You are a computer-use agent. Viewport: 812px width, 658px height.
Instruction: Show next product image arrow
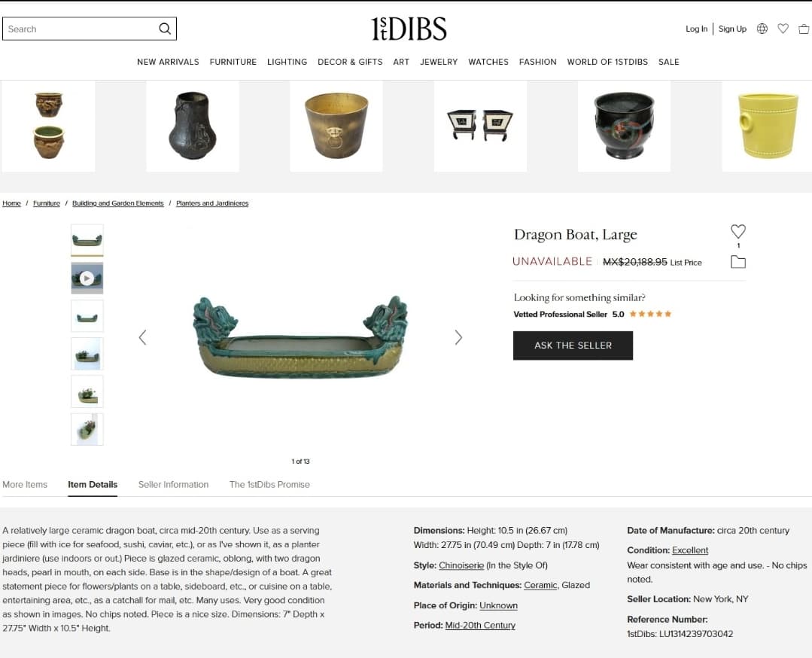tap(458, 337)
